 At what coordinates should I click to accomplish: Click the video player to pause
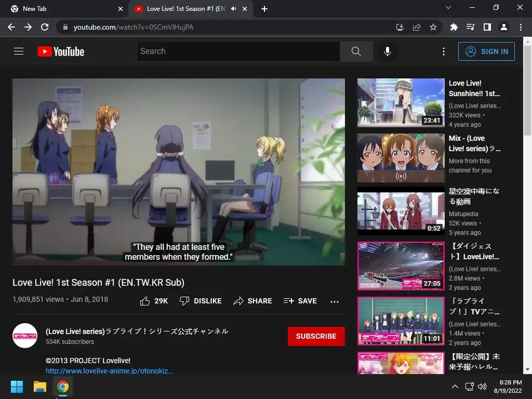point(179,171)
